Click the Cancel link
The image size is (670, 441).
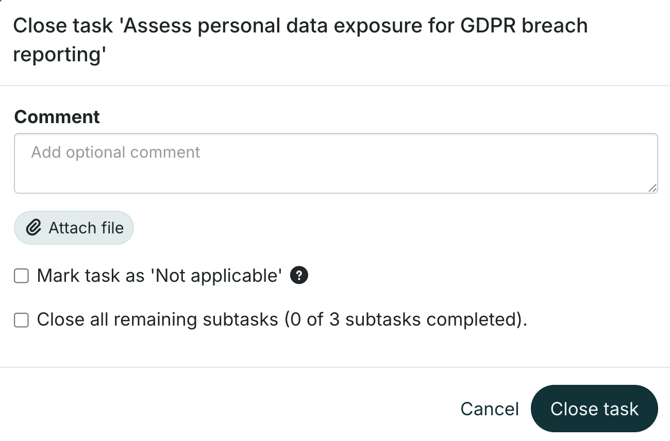[489, 409]
